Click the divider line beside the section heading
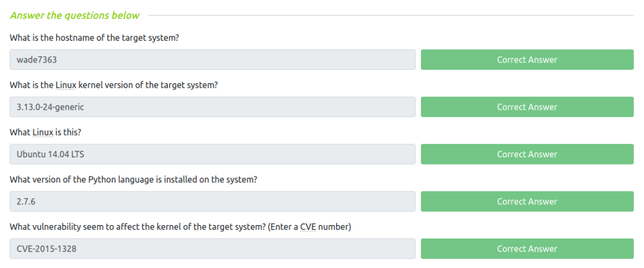Screen dimensions: 644x268 point(390,16)
